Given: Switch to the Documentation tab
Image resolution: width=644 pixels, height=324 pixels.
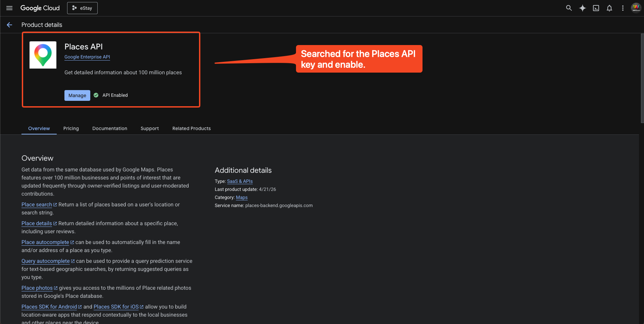Looking at the screenshot, I should tap(110, 128).
